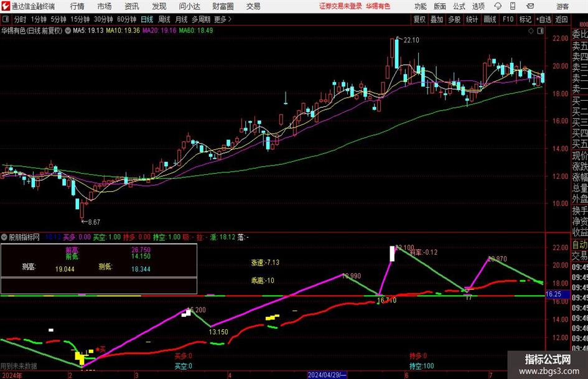This screenshot has width=588, height=379.
Task: Click the MA5: 19.13 indicator value
Action: 88,30
